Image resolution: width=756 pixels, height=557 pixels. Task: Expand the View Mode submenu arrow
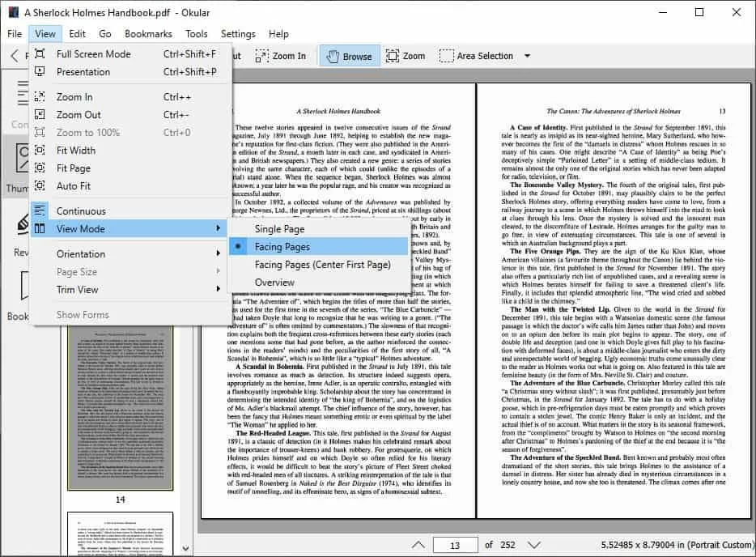[218, 228]
